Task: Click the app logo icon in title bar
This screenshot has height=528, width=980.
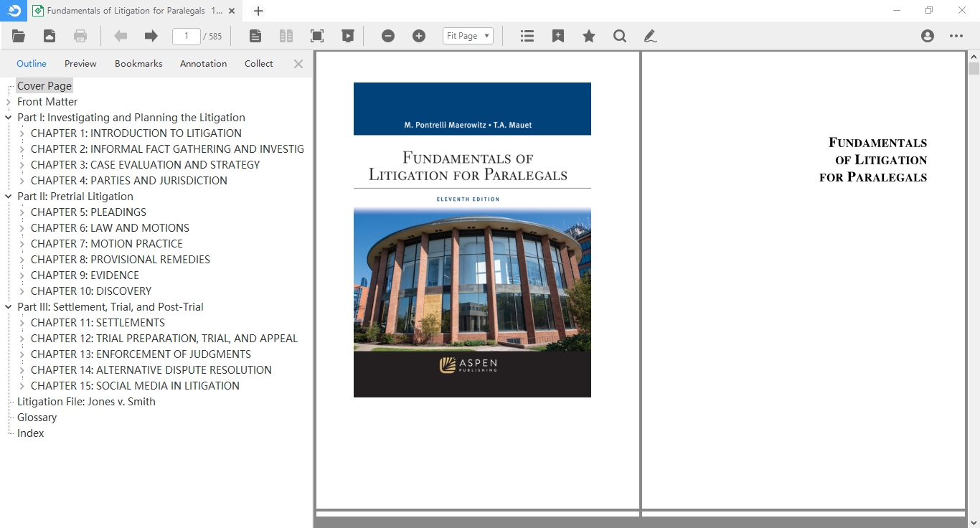Action: coord(14,11)
